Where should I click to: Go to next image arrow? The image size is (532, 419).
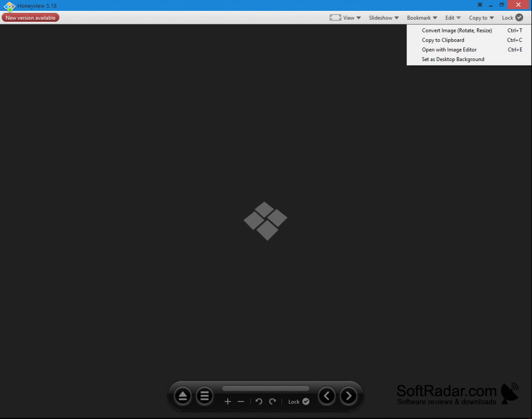click(x=348, y=396)
